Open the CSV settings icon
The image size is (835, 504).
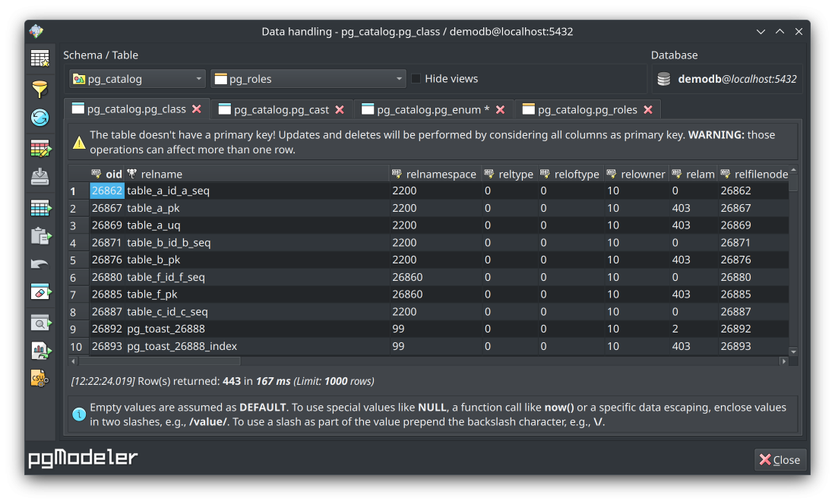(x=40, y=378)
